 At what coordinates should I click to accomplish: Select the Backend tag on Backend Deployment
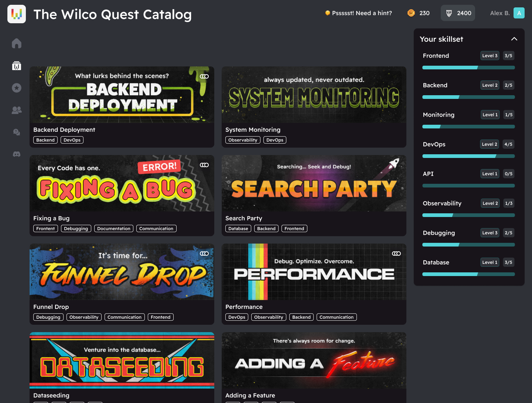tap(45, 140)
